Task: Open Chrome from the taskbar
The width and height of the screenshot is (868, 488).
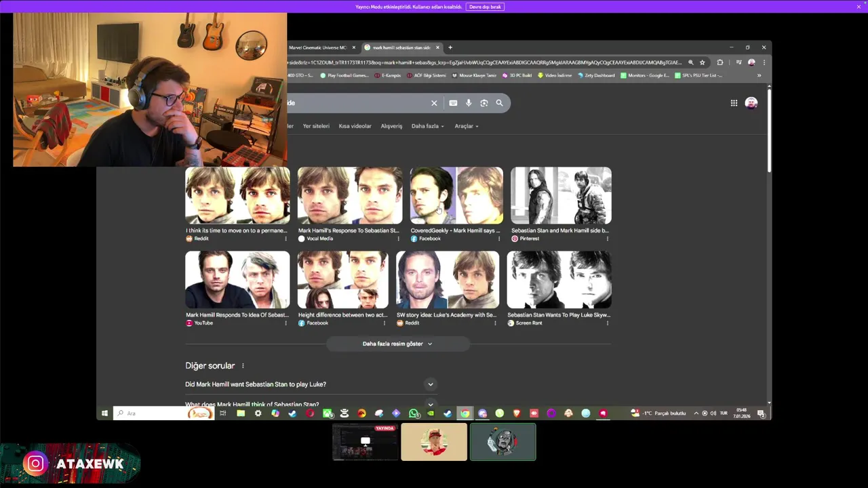Action: (465, 413)
